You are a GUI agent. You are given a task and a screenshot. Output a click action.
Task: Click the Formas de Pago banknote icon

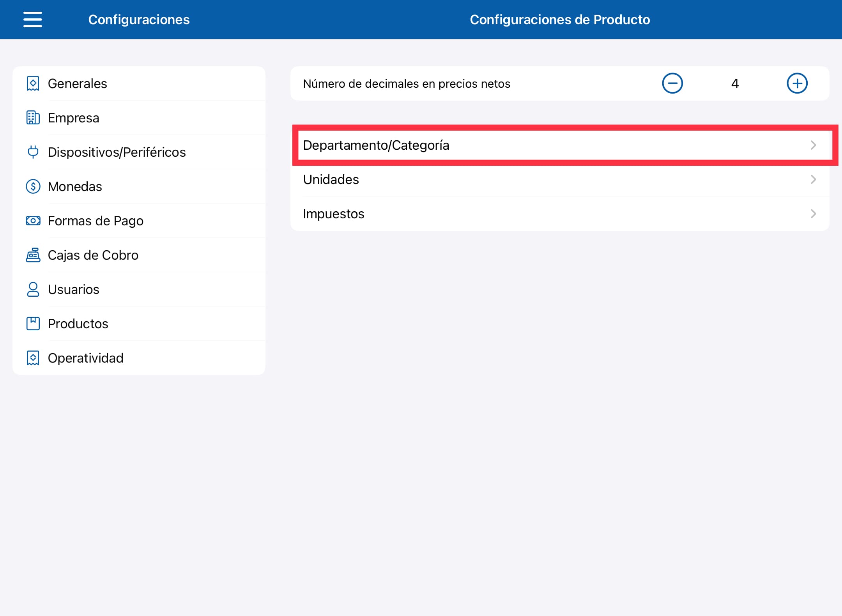(x=33, y=221)
